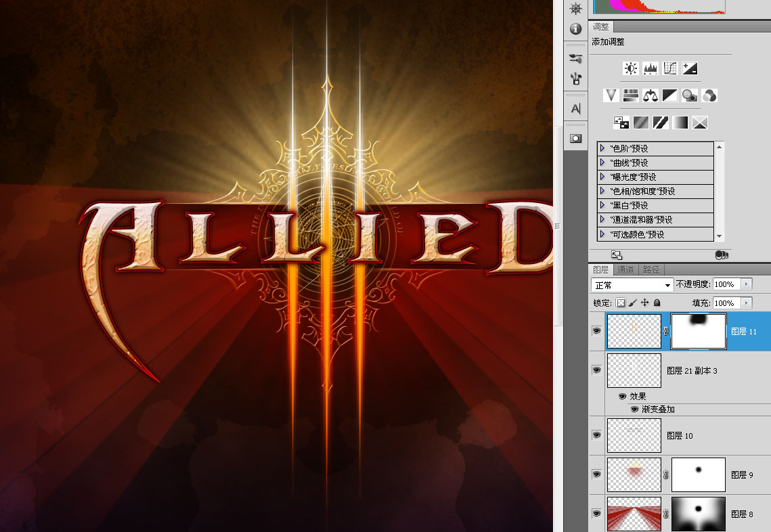771x532 pixels.
Task: Hide the 图层 10 layer
Action: coord(596,435)
